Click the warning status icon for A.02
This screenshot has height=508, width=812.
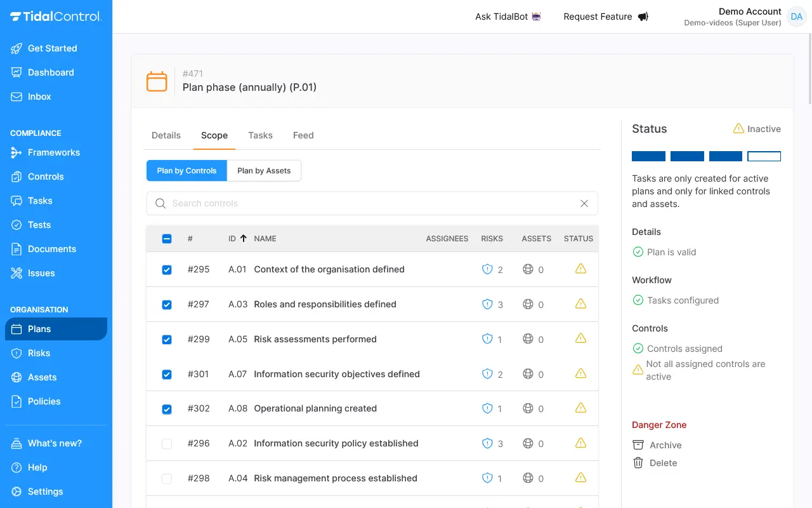[x=580, y=443]
